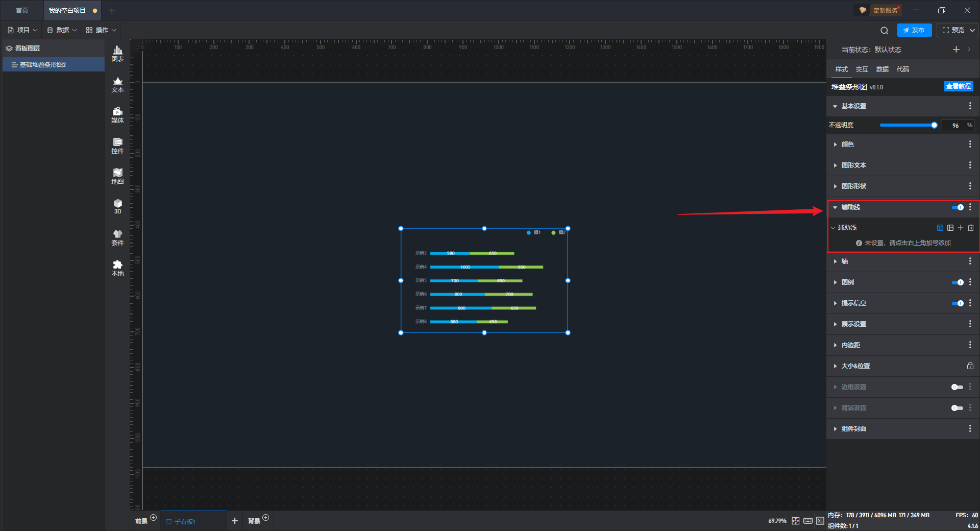This screenshot has height=531, width=980.
Task: Switch to the 样式 style tab
Action: pos(841,69)
